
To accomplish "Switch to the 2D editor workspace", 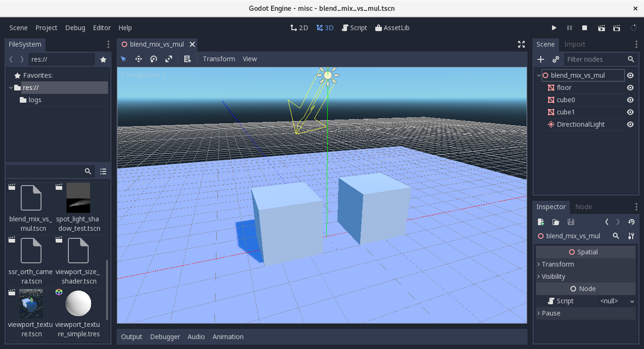I will [x=299, y=28].
